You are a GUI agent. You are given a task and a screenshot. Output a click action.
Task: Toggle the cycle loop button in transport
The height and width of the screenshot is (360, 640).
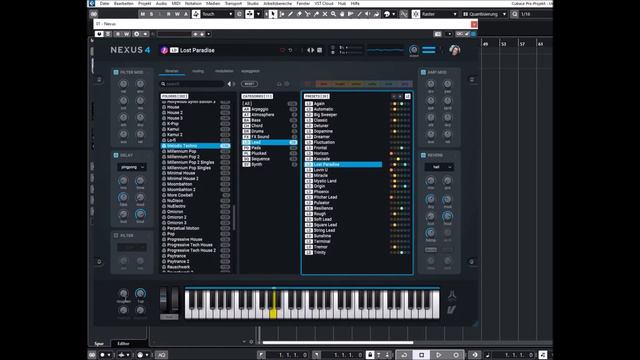click(x=404, y=355)
